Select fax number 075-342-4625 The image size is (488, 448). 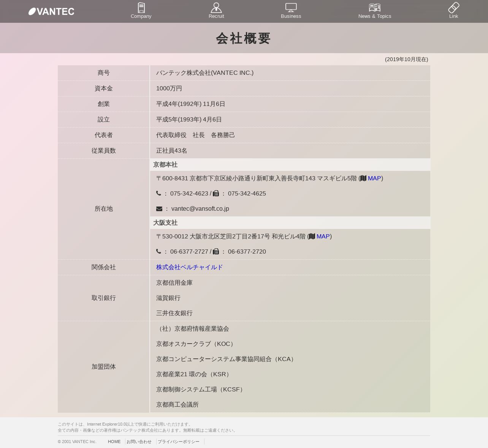[x=247, y=194]
